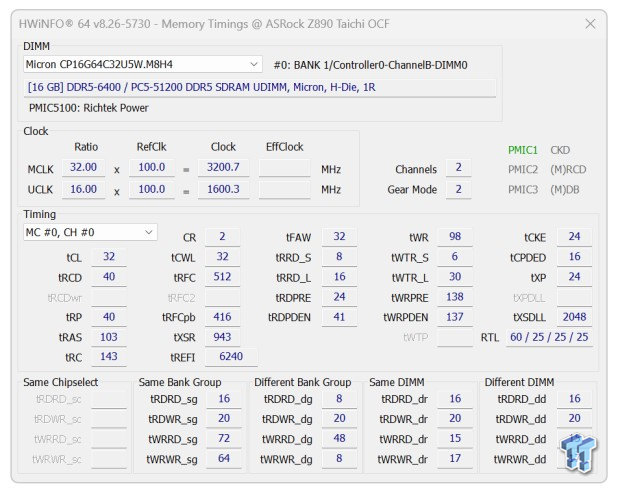Click the tWRRD_sg value 72

(x=224, y=439)
